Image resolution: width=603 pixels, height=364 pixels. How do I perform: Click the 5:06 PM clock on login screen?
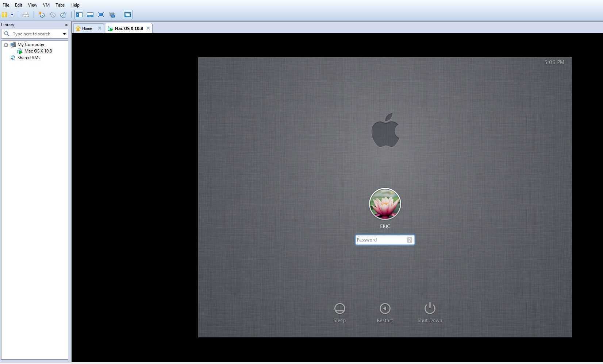click(554, 62)
